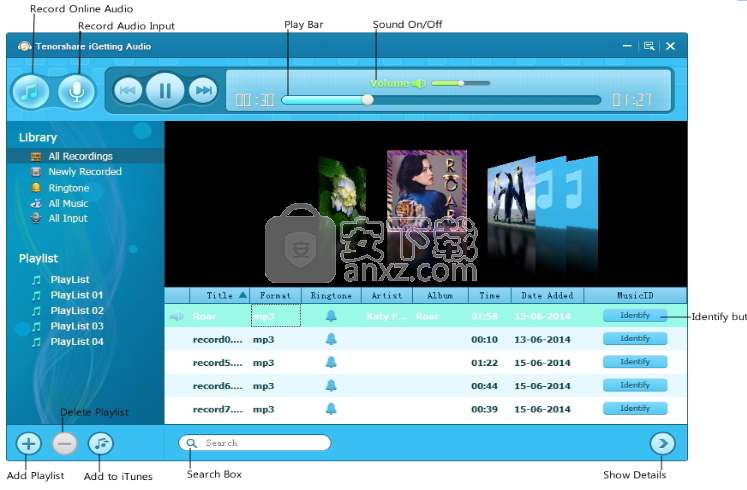
Task: Open PlayList 02
Action: pos(77,310)
